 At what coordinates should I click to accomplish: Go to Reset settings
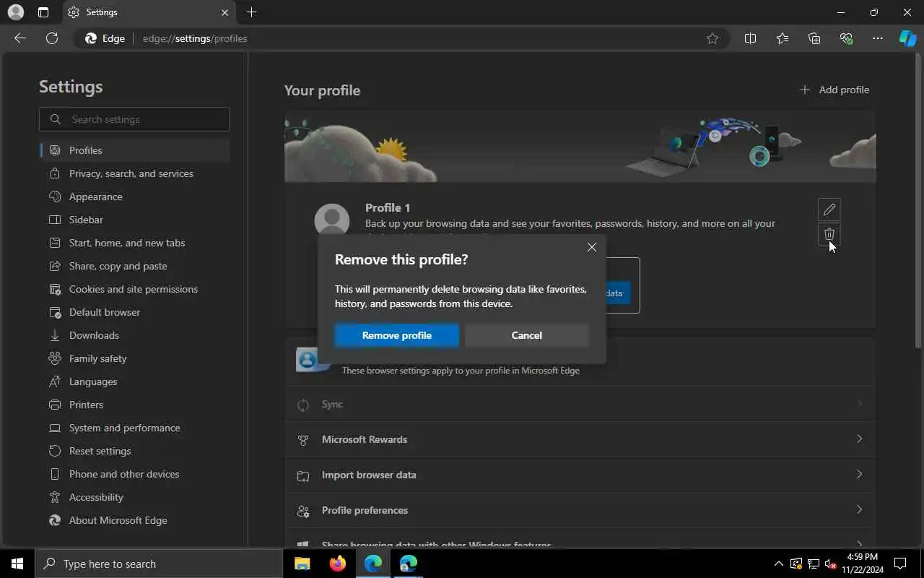click(135, 451)
